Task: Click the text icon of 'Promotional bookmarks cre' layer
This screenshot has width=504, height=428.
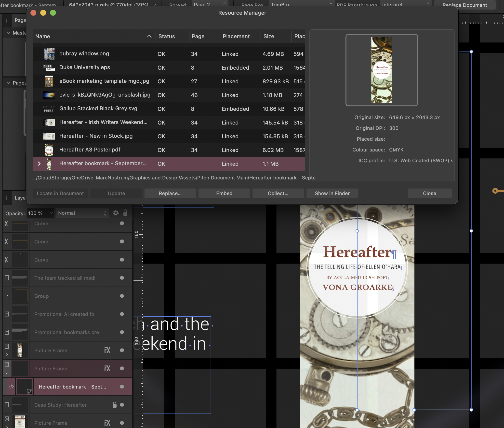Action: coord(7,332)
